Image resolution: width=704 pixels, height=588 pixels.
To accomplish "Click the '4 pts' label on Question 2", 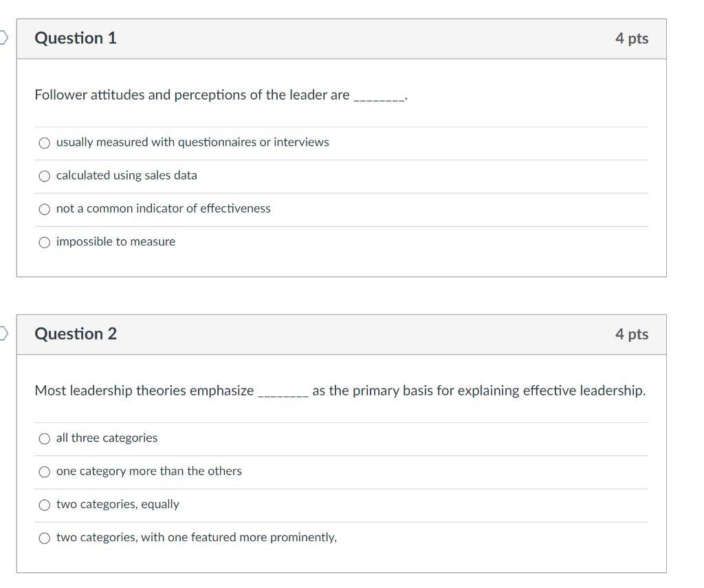I will (x=632, y=334).
